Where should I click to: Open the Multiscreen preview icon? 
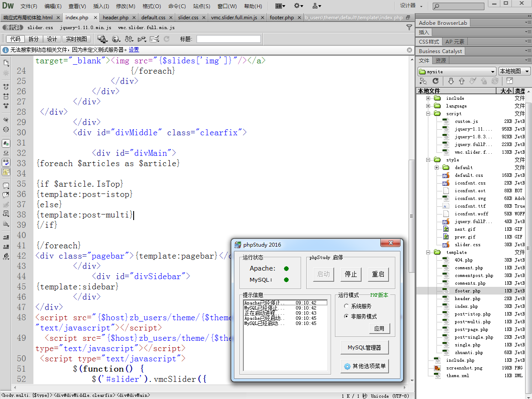[102, 39]
